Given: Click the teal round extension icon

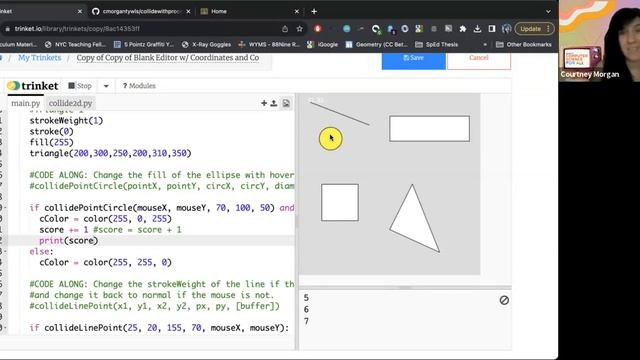Looking at the screenshot, I should [347, 29].
